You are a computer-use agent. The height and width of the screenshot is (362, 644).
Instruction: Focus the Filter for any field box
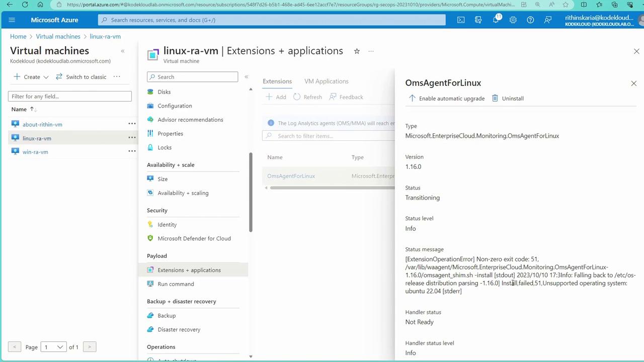coord(70,96)
